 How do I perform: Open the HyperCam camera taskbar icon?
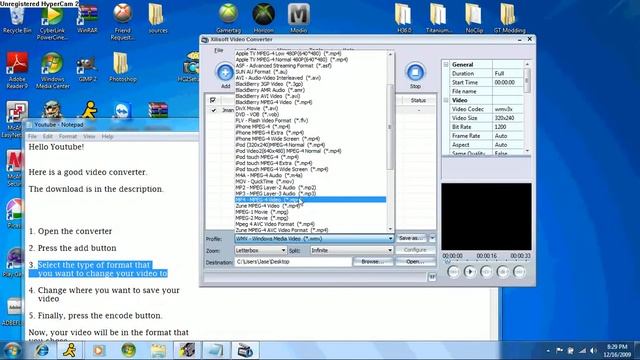tap(245, 350)
